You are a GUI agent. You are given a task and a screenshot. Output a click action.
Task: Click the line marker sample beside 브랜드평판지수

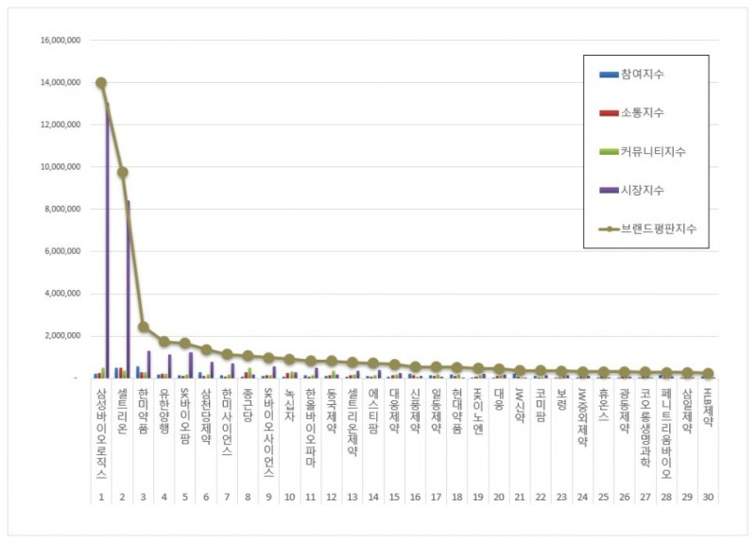click(x=609, y=229)
